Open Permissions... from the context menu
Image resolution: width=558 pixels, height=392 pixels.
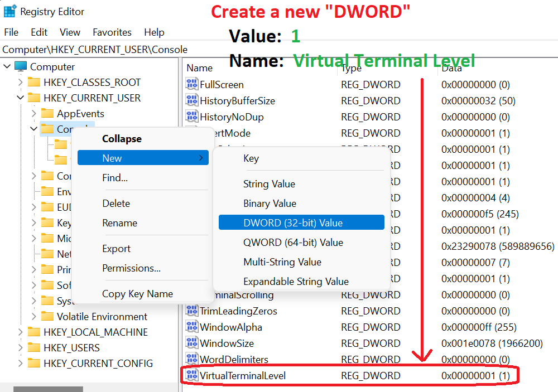[x=143, y=268]
